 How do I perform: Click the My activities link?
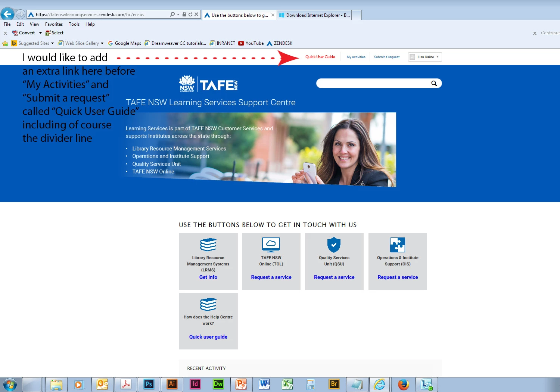click(356, 57)
